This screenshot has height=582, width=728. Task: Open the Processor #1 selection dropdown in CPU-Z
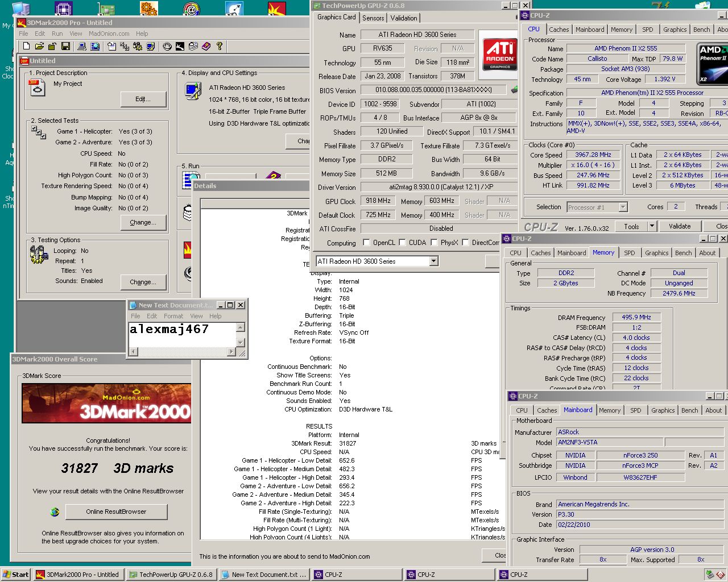click(x=623, y=207)
